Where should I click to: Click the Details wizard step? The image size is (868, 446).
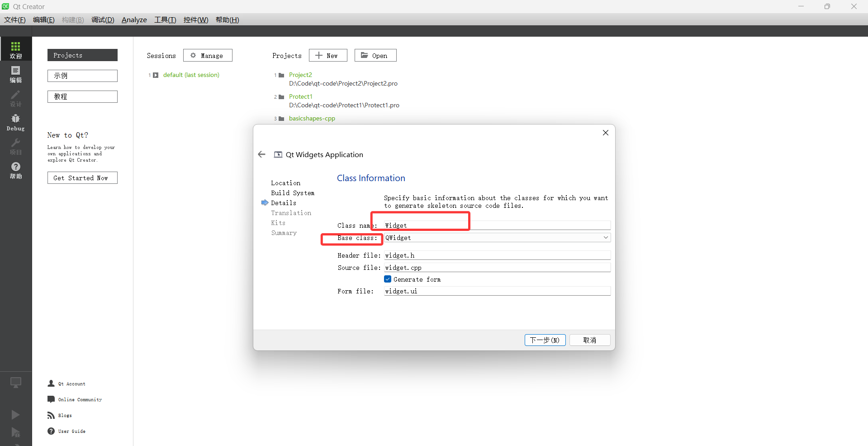click(x=284, y=203)
